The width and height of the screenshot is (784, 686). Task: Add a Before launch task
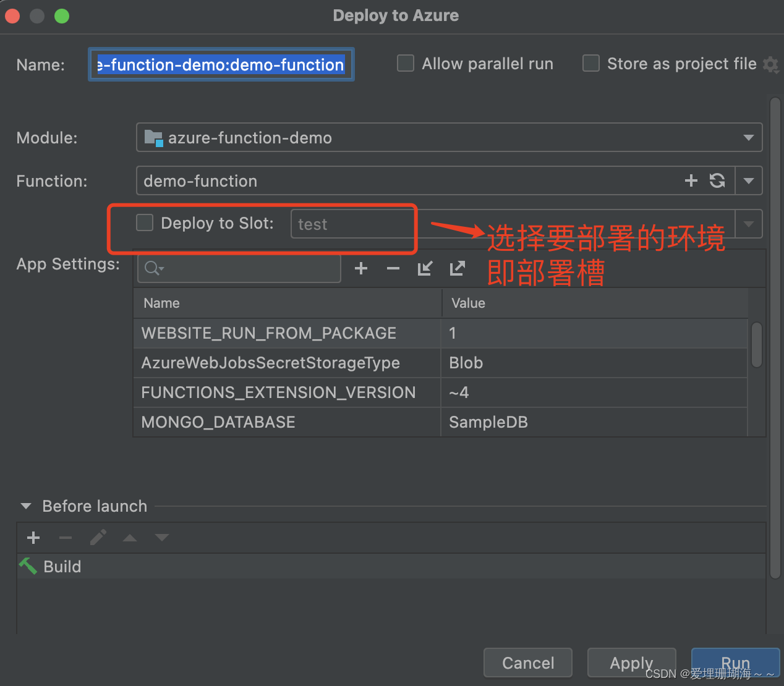click(33, 538)
